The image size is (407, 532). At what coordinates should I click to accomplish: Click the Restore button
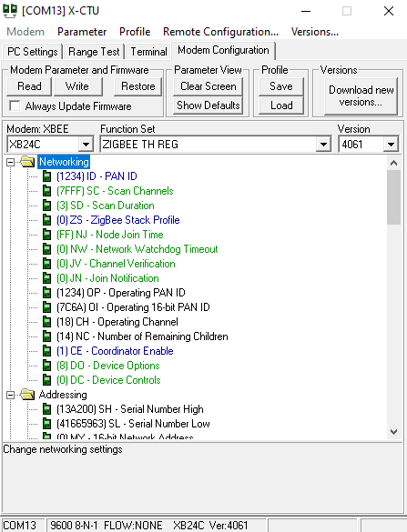(x=137, y=86)
